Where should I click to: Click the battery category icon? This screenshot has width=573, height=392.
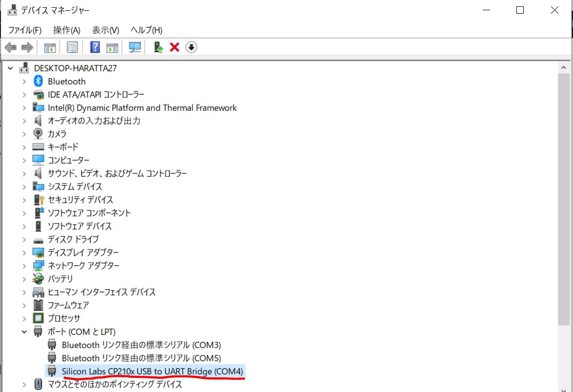point(38,279)
